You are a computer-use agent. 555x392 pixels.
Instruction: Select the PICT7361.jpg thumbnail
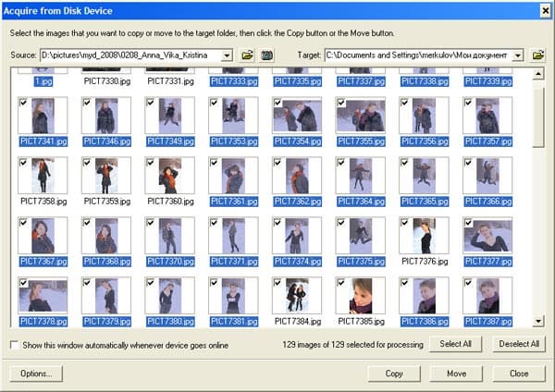[x=234, y=176]
